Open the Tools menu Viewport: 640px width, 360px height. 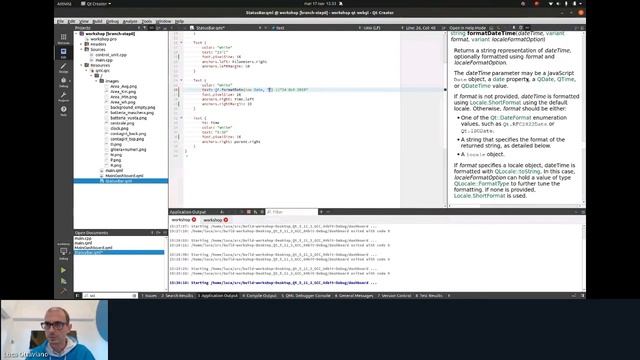(x=147, y=21)
